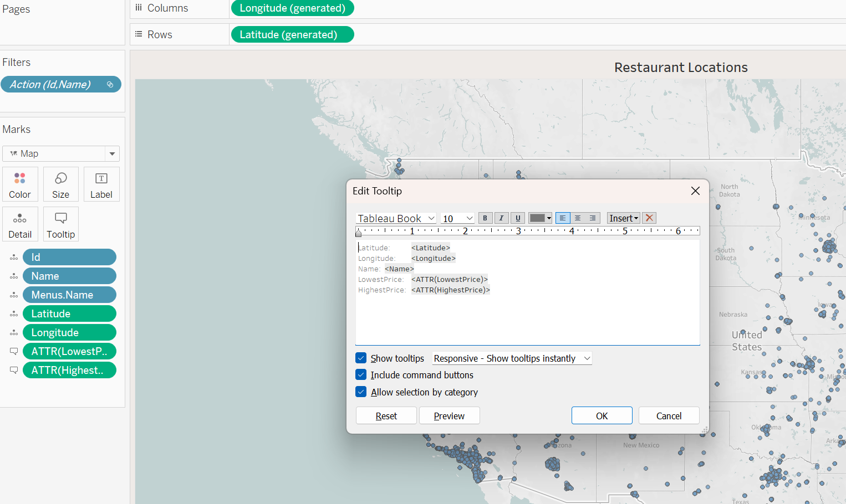846x504 pixels.
Task: Select the Menus.Name pill in Marks
Action: (69, 295)
